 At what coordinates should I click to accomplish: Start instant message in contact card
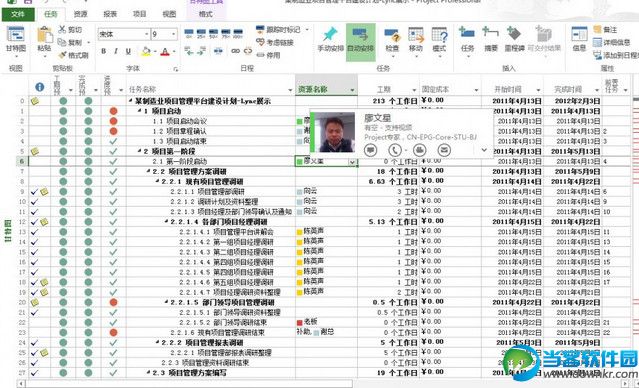tap(370, 150)
